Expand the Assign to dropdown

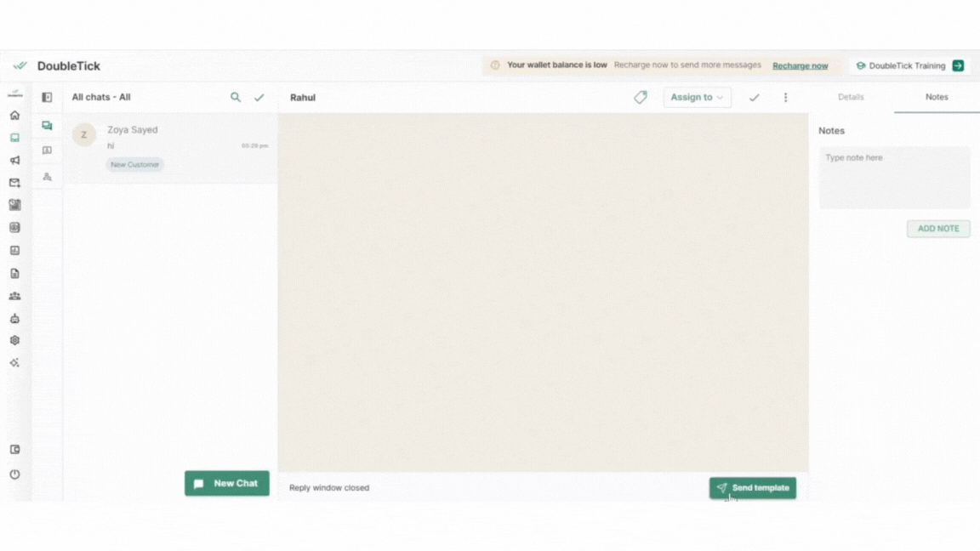[x=697, y=98]
